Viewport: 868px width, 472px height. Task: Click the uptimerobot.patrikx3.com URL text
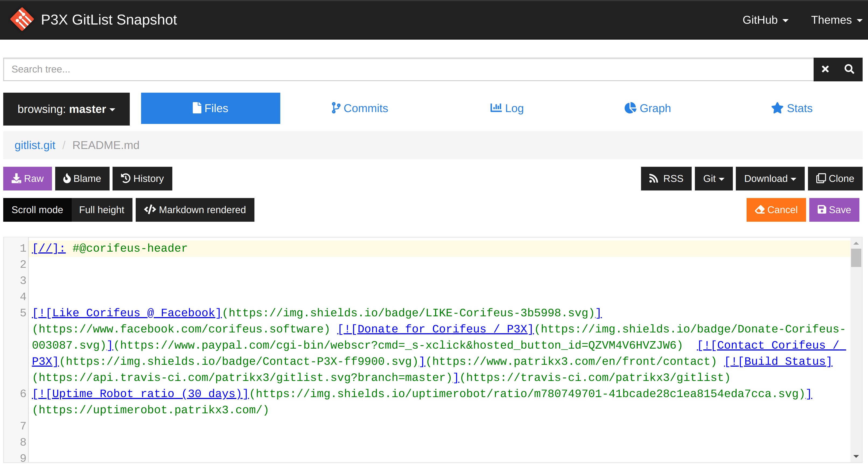click(150, 410)
